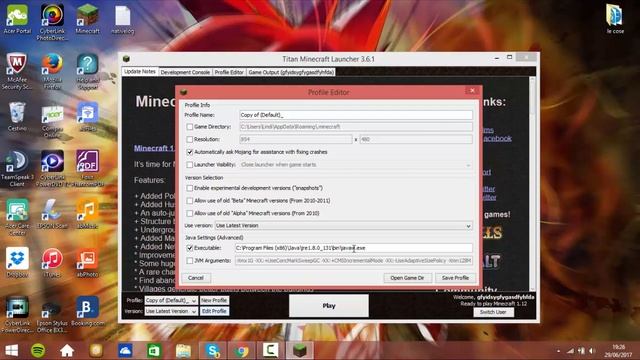Click the Switch User button
The image size is (640, 360).
point(493,312)
